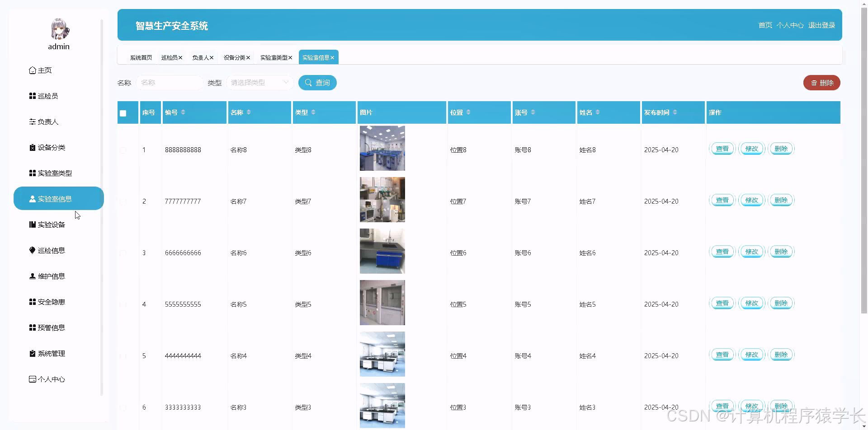Open the lab image for row 名称8
This screenshot has height=430, width=868.
click(382, 148)
